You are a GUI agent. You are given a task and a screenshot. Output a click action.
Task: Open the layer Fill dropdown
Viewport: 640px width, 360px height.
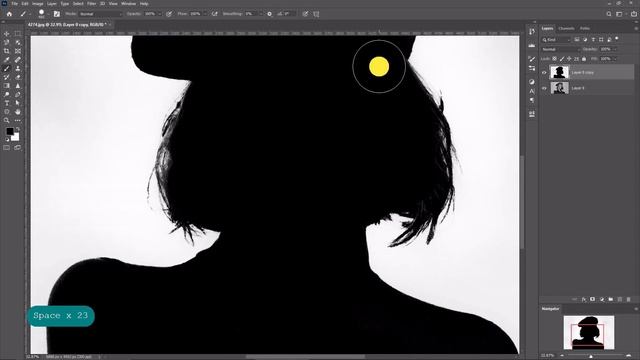[x=615, y=59]
